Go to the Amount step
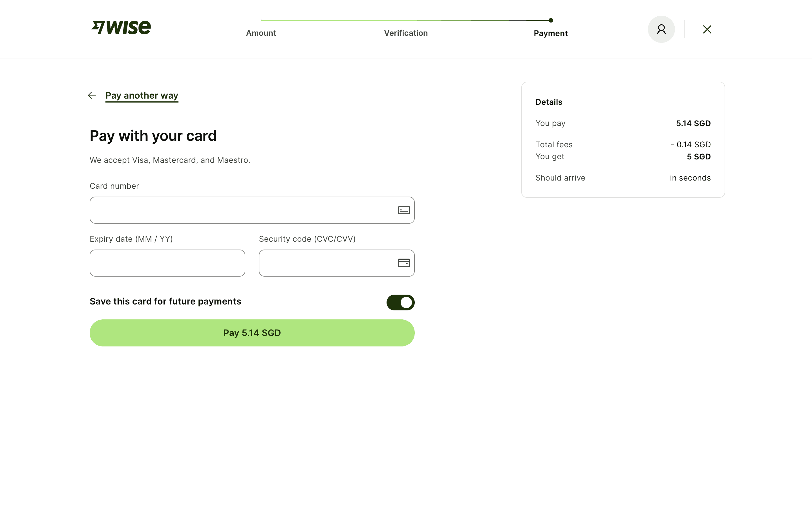The width and height of the screenshot is (812, 507). pos(261,33)
